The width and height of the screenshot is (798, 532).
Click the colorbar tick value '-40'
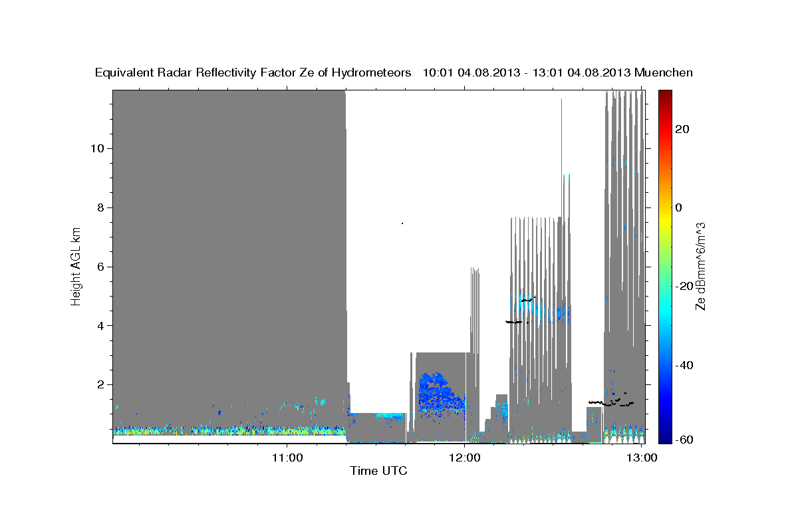(x=685, y=366)
